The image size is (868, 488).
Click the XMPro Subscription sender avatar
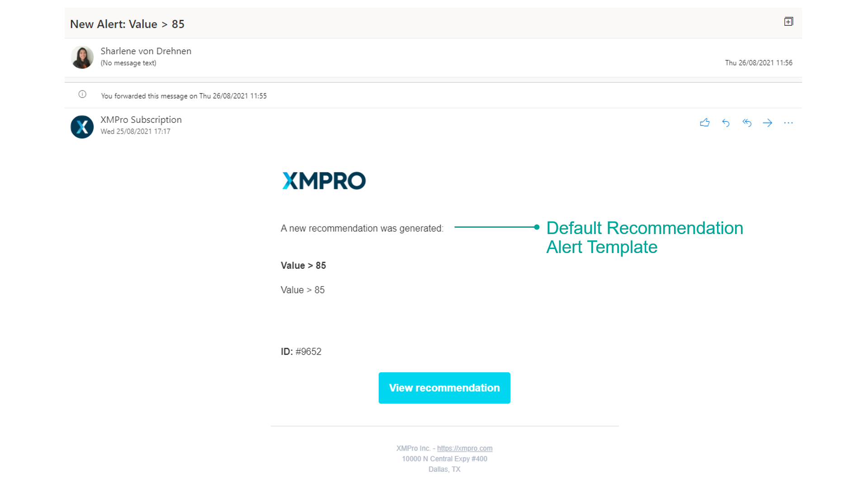point(82,127)
